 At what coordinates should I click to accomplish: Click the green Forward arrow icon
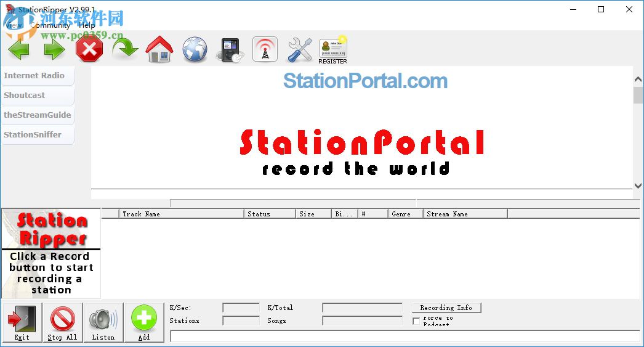tap(54, 50)
